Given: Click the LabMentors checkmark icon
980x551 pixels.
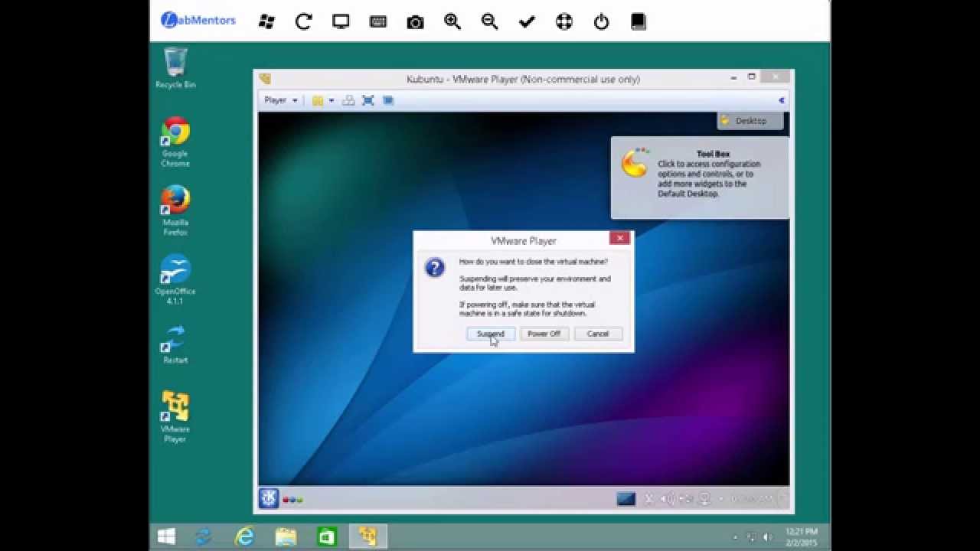Looking at the screenshot, I should [x=527, y=22].
